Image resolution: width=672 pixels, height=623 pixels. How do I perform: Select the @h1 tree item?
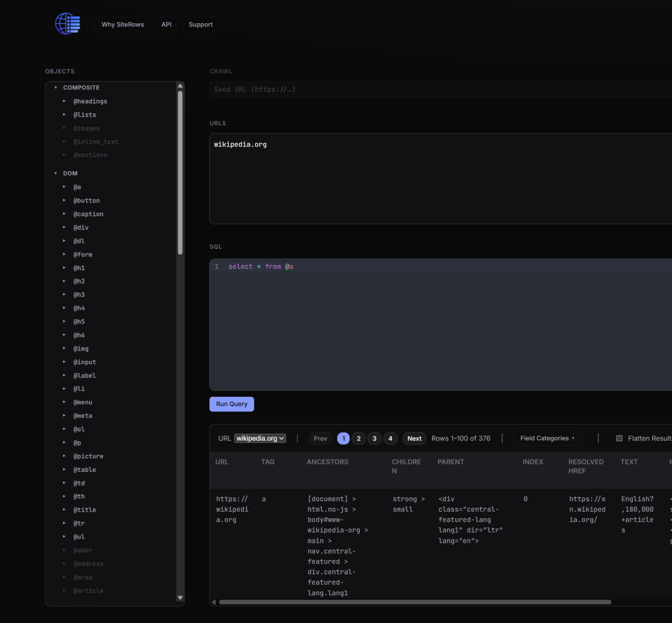(79, 268)
